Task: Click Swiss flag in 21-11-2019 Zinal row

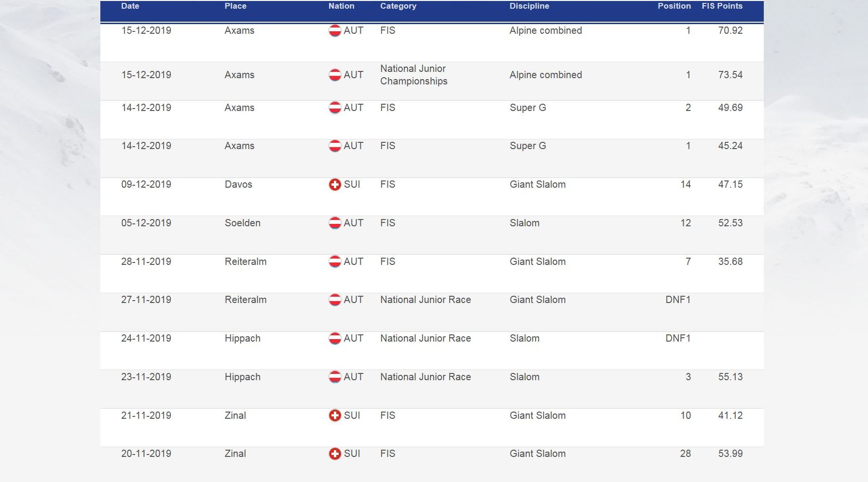Action: 335,415
